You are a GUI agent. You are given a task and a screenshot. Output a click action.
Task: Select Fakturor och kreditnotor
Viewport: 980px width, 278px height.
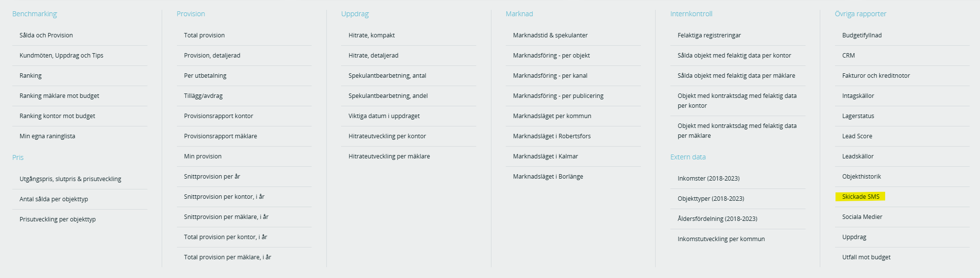point(876,76)
